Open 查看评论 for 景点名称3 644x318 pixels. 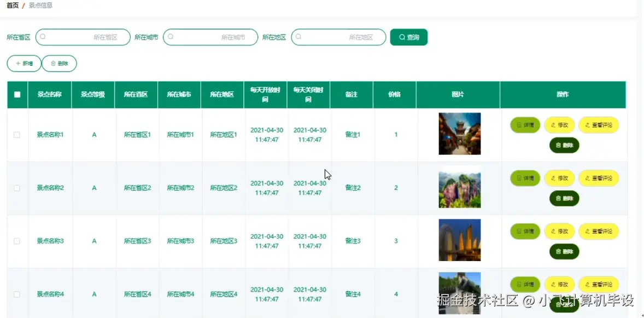pyautogui.click(x=599, y=231)
